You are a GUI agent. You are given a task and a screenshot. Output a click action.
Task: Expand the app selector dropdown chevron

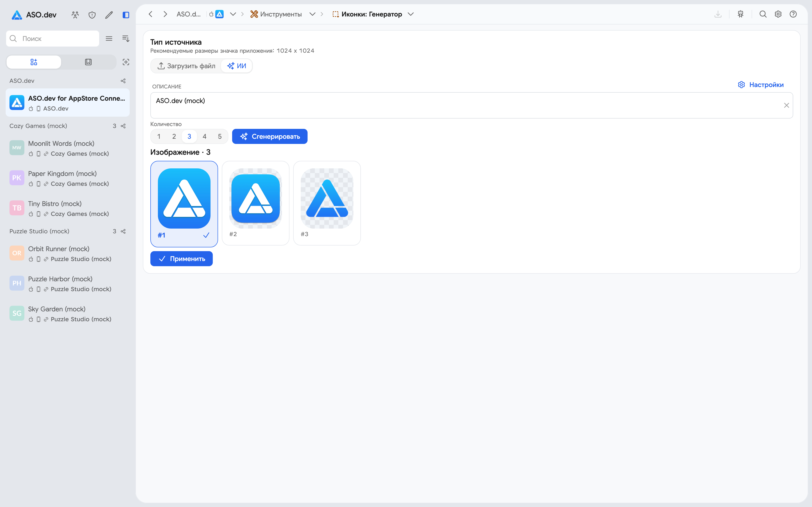point(233,14)
